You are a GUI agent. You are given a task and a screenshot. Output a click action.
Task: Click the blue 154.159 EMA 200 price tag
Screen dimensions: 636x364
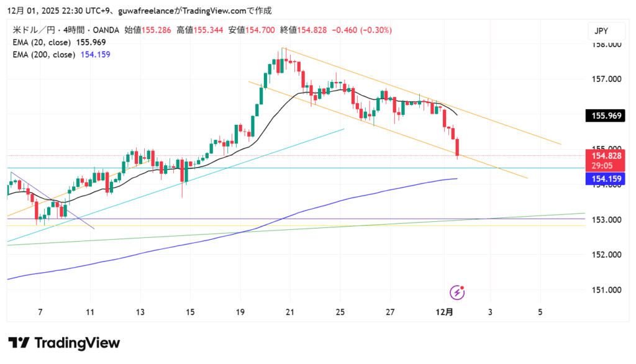[x=604, y=179]
